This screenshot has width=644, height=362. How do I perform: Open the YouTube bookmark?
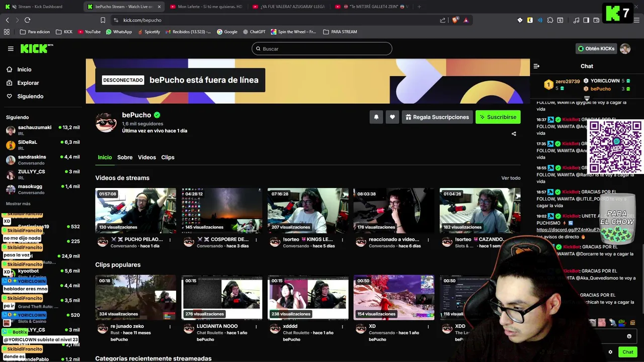click(89, 32)
